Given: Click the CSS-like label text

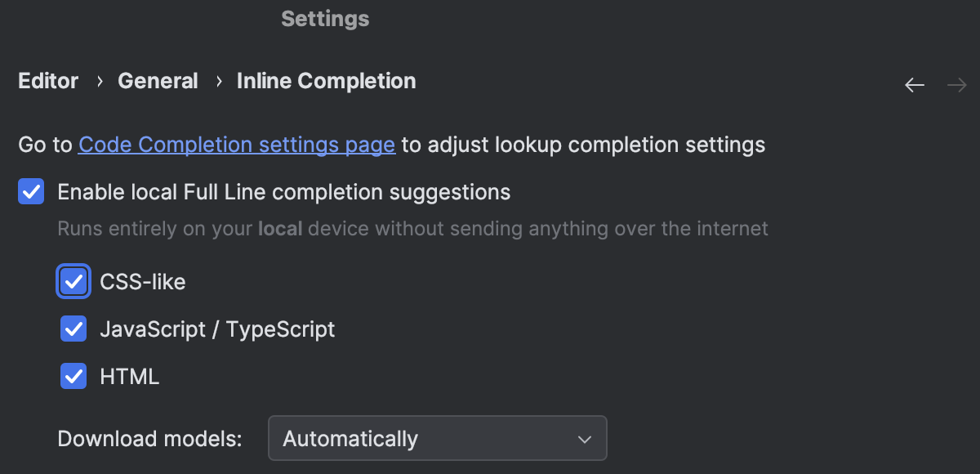Looking at the screenshot, I should (x=143, y=281).
